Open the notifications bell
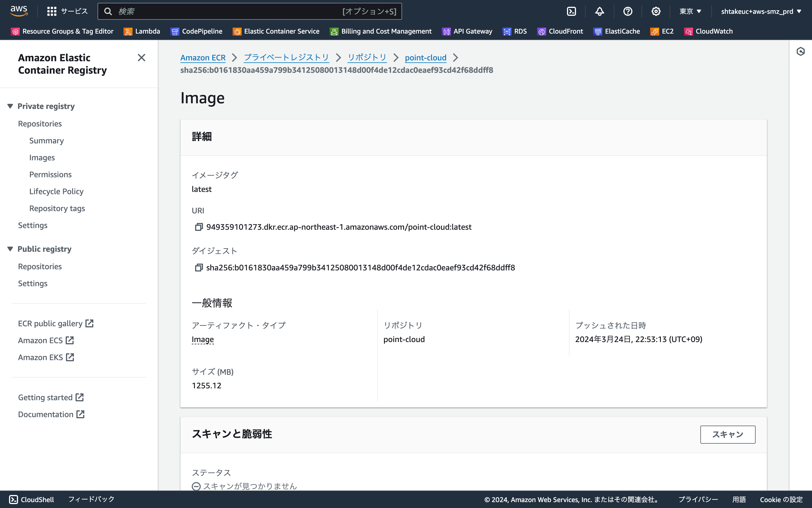Image resolution: width=812 pixels, height=508 pixels. (x=600, y=11)
